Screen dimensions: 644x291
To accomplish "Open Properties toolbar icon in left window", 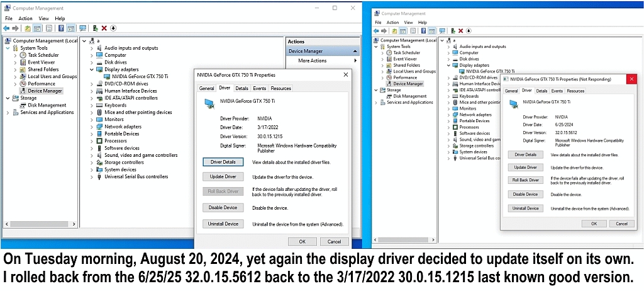I will [x=49, y=28].
